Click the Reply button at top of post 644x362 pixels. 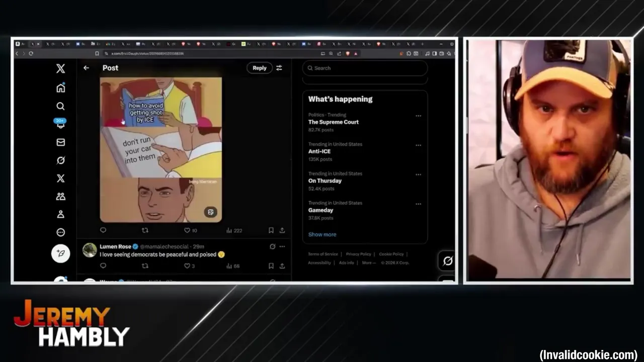coord(260,68)
